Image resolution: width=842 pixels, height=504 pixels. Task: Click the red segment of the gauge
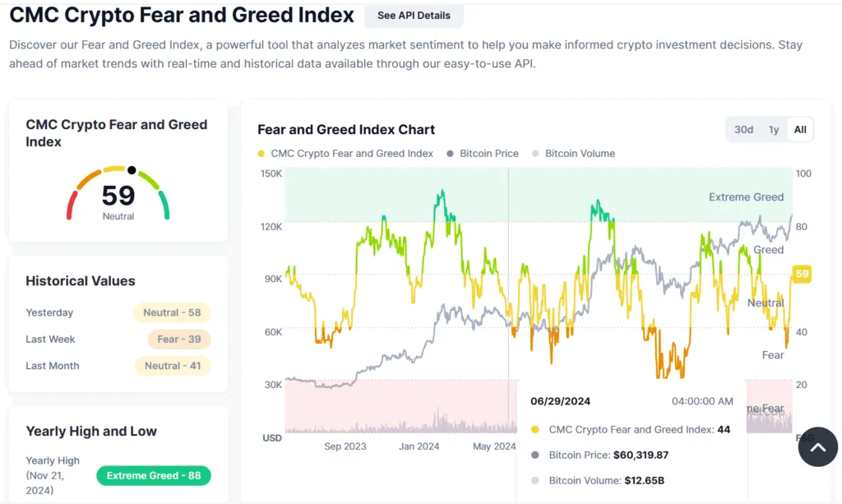click(72, 206)
